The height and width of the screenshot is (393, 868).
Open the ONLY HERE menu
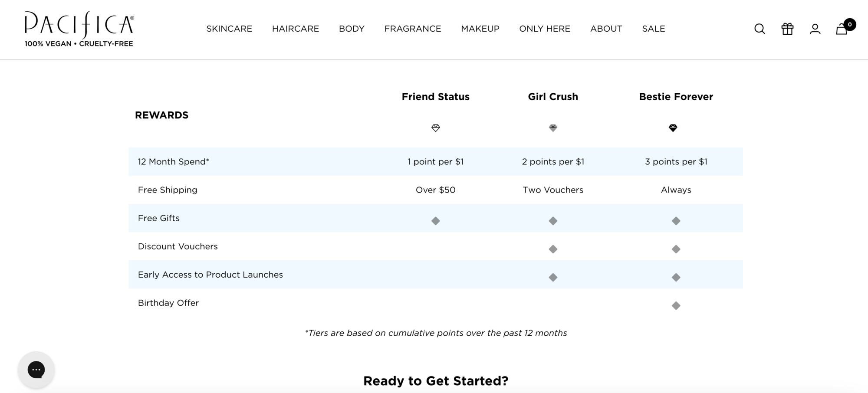point(545,29)
